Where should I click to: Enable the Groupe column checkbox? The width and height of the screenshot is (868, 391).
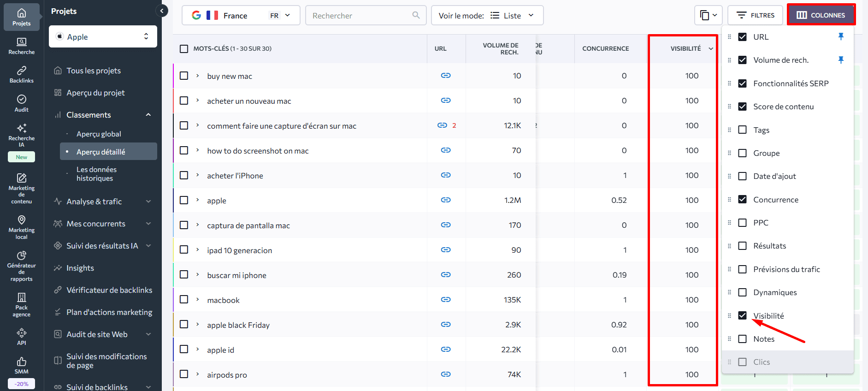coord(743,153)
